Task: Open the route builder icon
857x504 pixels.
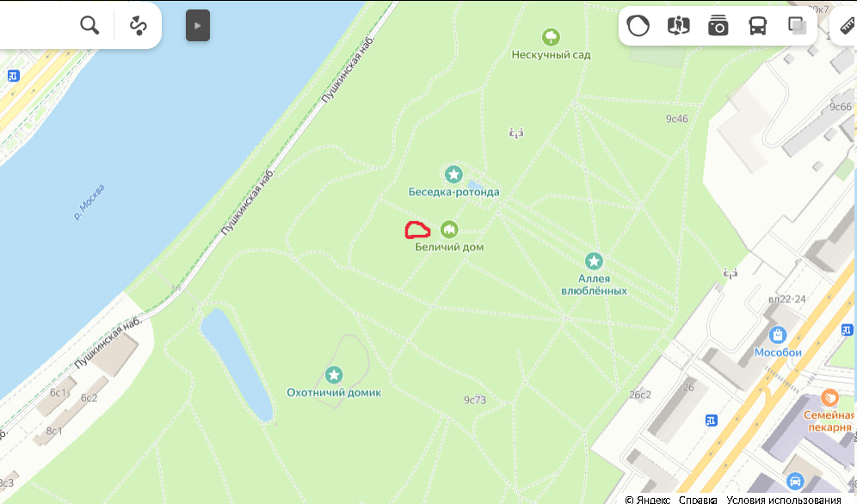Action: 139,26
